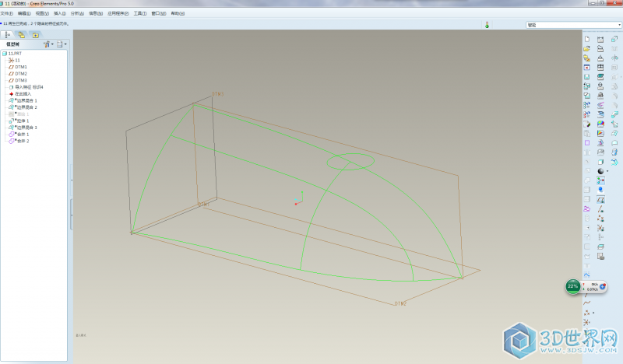This screenshot has width=623, height=364.
Task: Switch to the Folder Browser tab
Action: pos(22,35)
